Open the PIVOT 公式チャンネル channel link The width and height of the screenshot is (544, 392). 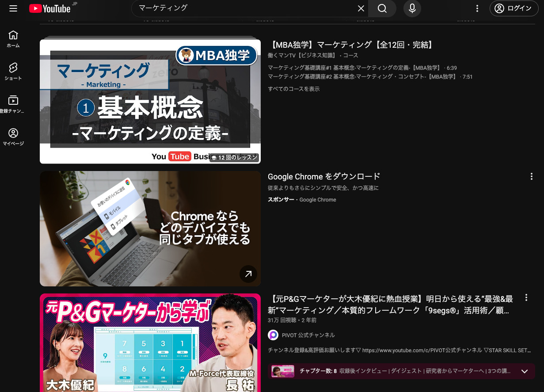coord(308,335)
